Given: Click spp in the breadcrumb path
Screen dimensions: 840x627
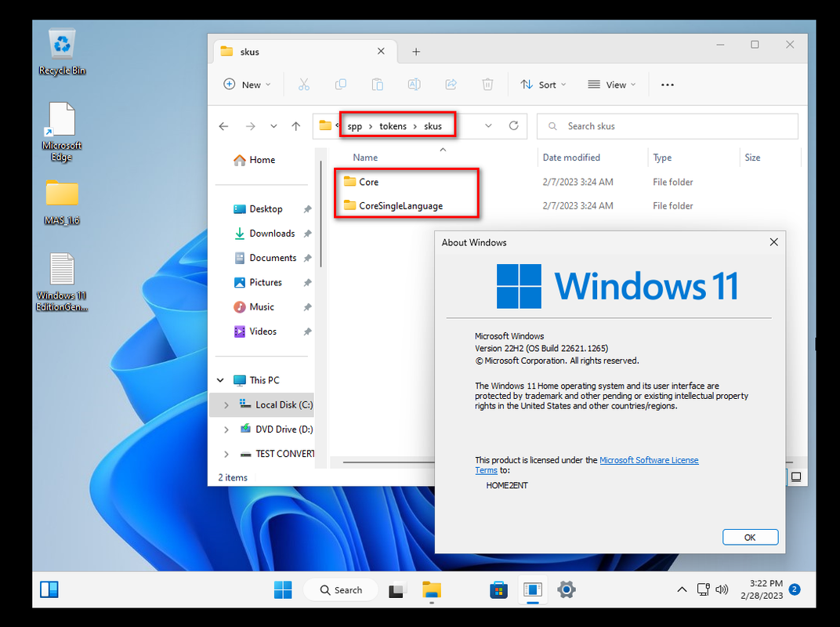Looking at the screenshot, I should [x=355, y=126].
